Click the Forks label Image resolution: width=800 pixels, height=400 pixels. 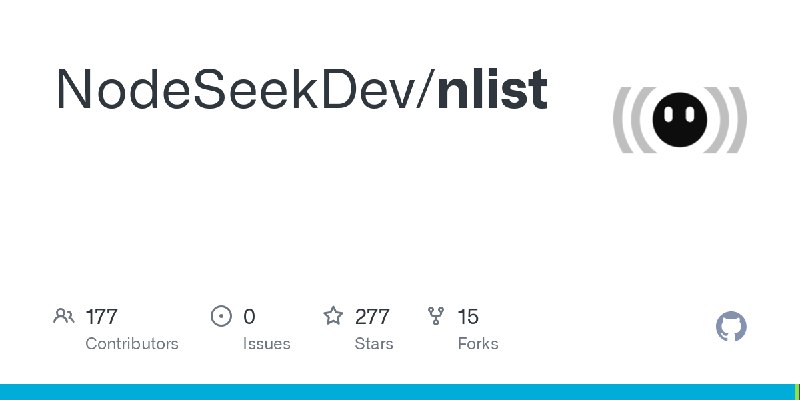478,343
